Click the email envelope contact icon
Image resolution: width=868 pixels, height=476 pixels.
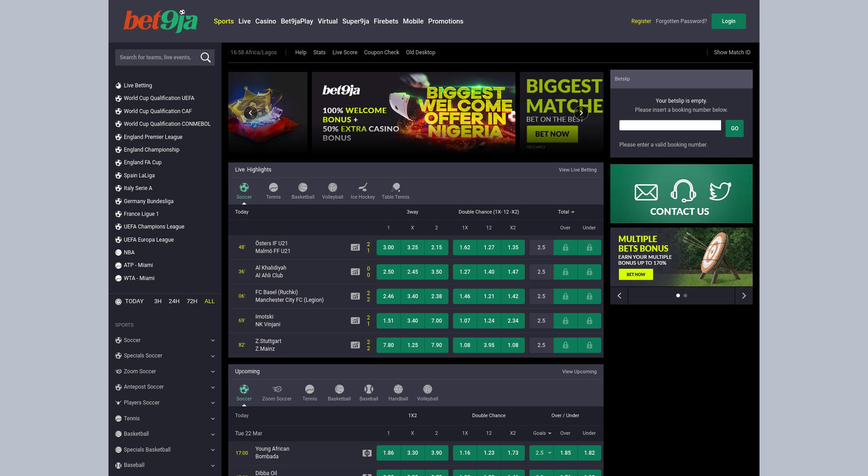(646, 192)
